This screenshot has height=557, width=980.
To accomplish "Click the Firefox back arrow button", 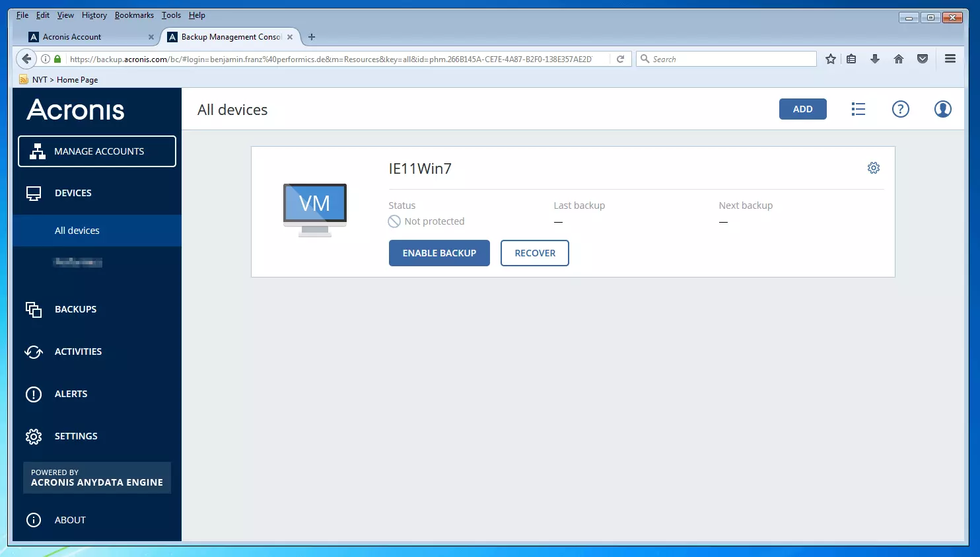I will point(26,59).
